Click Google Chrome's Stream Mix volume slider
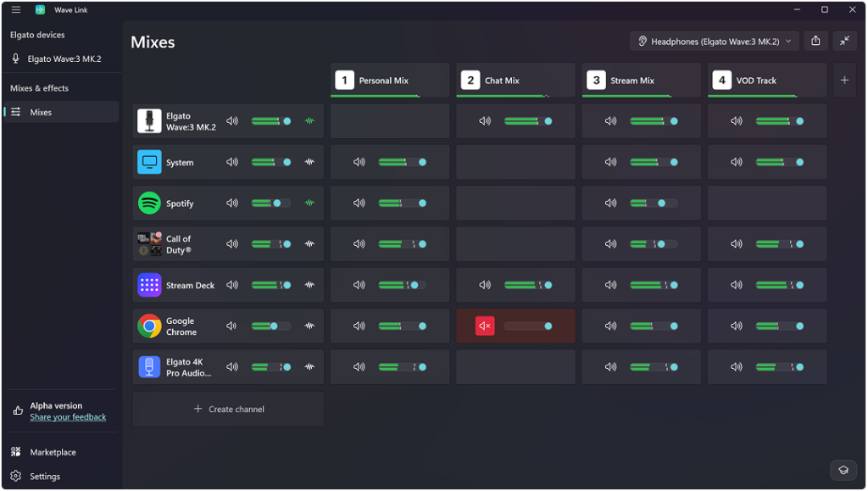Viewport: 868px width, 491px height. pyautogui.click(x=654, y=326)
